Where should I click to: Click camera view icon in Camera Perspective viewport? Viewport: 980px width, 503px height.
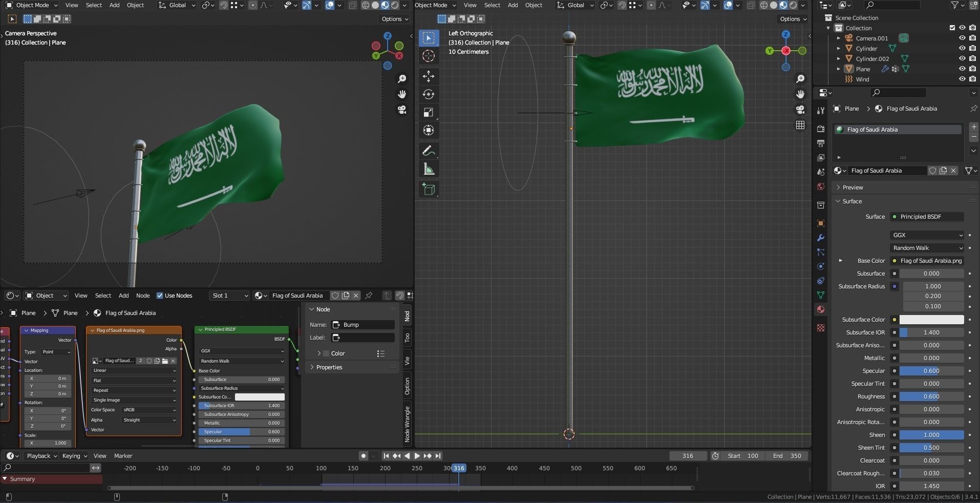[402, 110]
